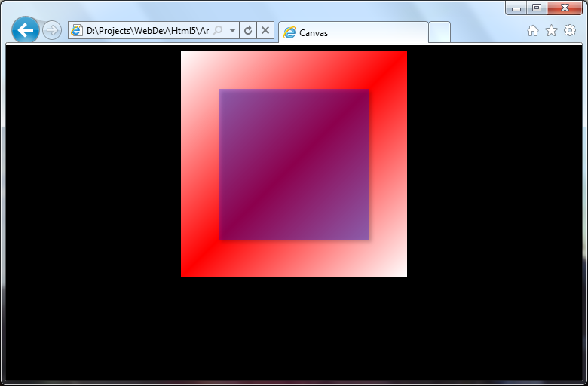This screenshot has width=588, height=386.
Task: Minimize the Internet Explorer window
Action: (516, 8)
